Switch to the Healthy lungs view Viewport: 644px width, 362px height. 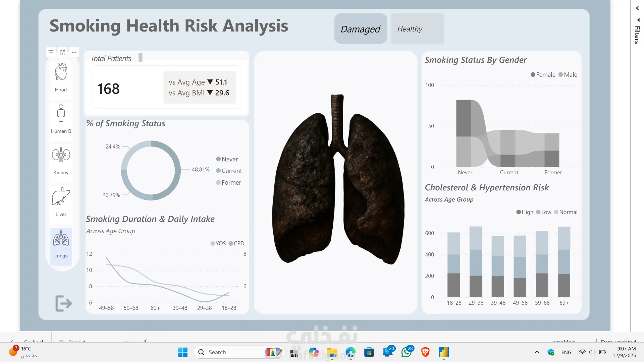coord(417,29)
